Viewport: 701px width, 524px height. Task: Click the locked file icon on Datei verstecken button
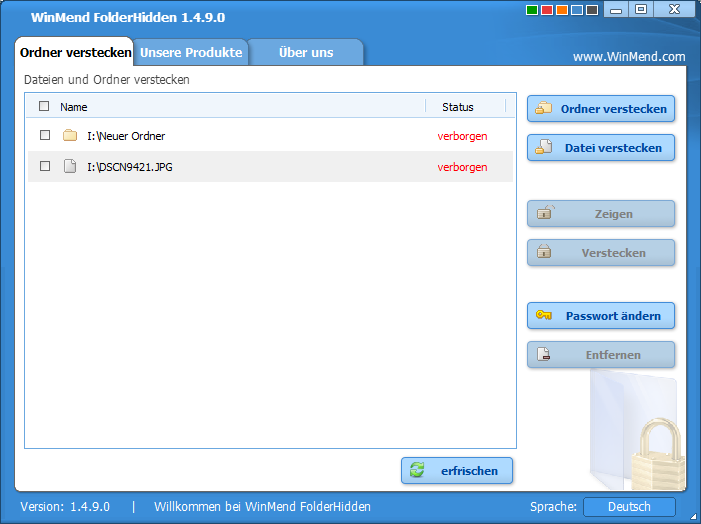(544, 147)
